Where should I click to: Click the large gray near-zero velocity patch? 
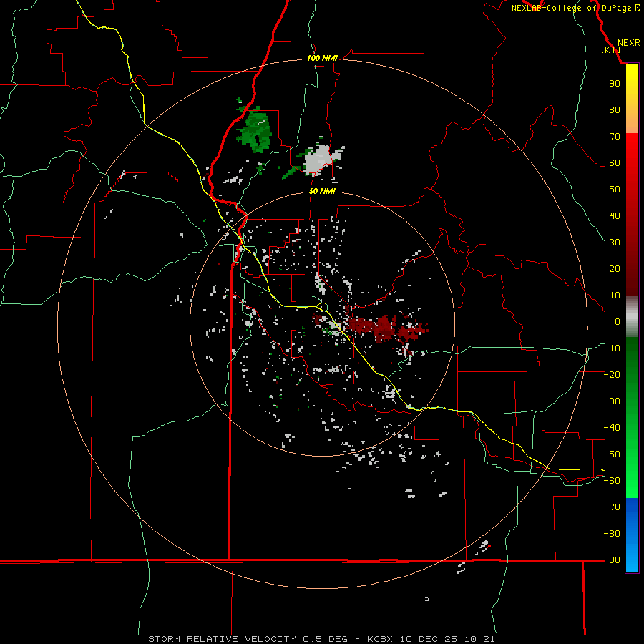tap(320, 160)
